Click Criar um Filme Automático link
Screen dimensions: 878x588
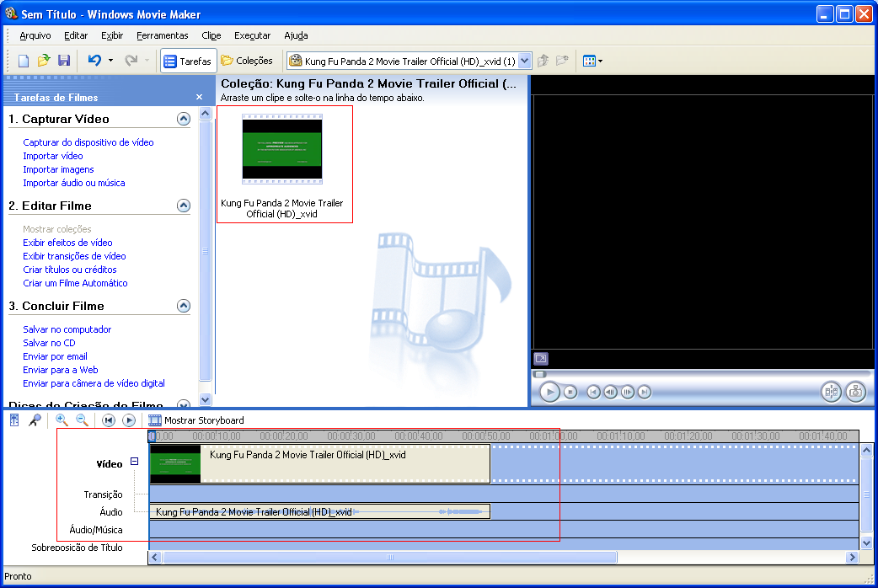[75, 283]
